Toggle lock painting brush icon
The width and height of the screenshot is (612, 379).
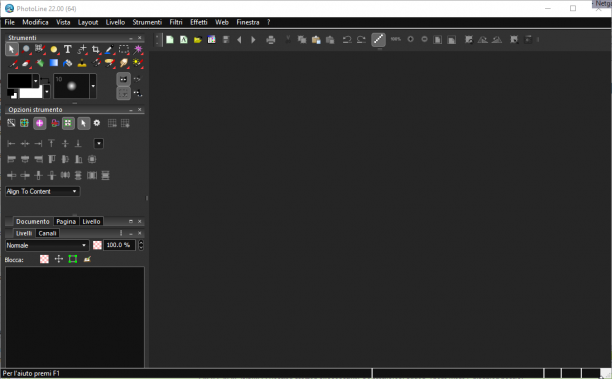coord(87,259)
